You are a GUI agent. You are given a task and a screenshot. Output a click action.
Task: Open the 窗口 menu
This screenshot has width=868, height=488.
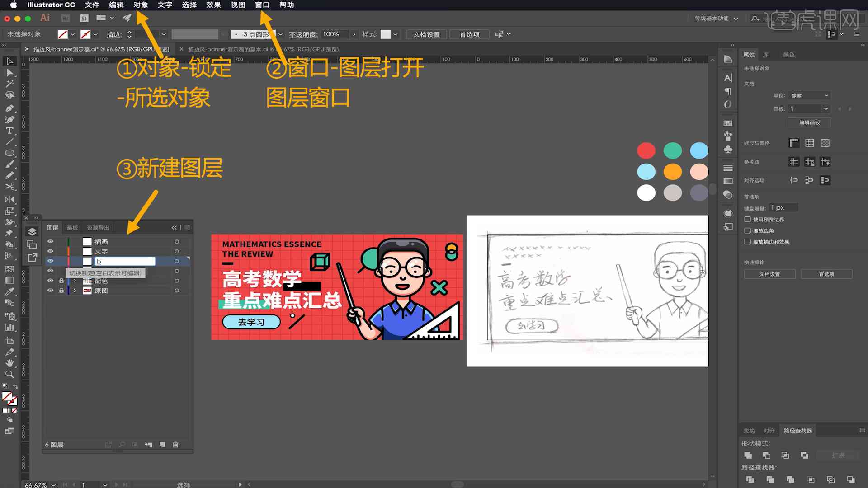(262, 5)
